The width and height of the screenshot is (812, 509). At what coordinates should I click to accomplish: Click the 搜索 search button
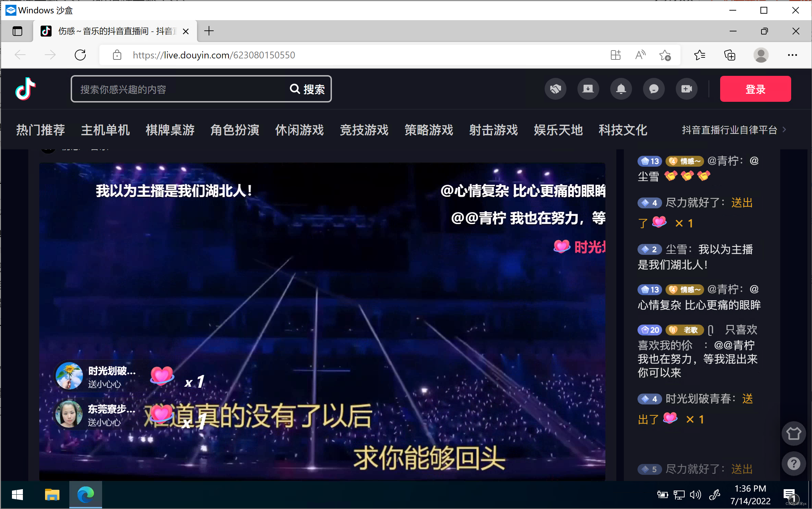pos(308,89)
